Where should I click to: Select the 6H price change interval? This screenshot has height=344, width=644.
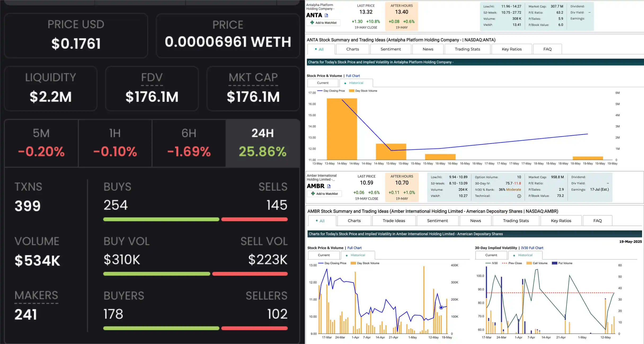tap(189, 143)
